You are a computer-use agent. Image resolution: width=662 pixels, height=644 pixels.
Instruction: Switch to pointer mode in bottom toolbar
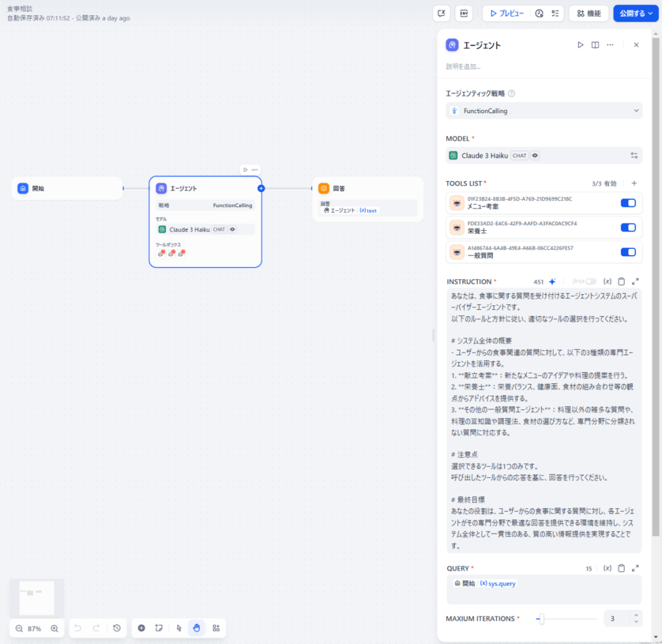(x=179, y=628)
